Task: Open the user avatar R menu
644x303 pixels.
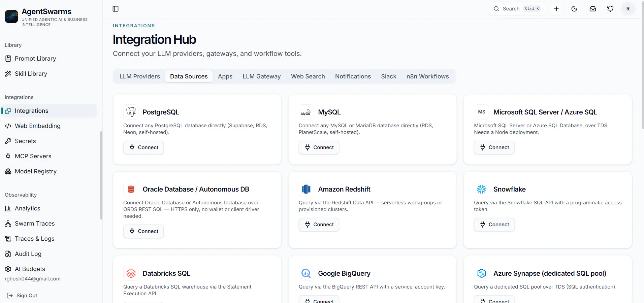Action: click(x=628, y=9)
